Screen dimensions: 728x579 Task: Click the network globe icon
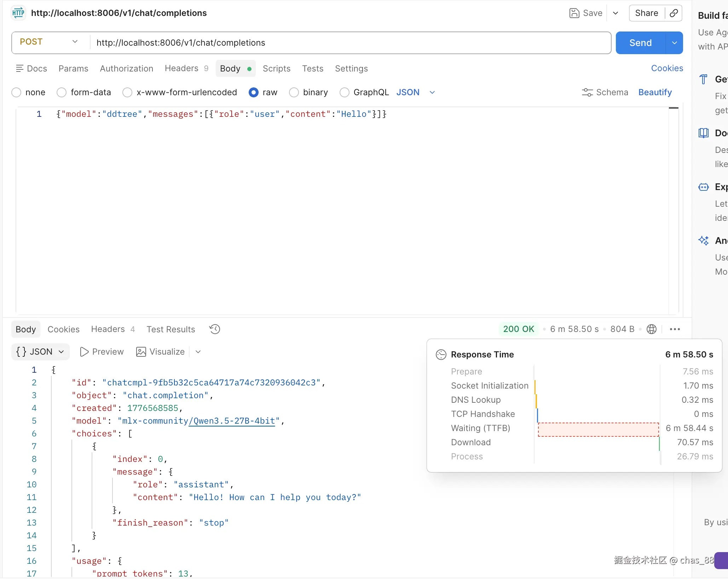[651, 329]
